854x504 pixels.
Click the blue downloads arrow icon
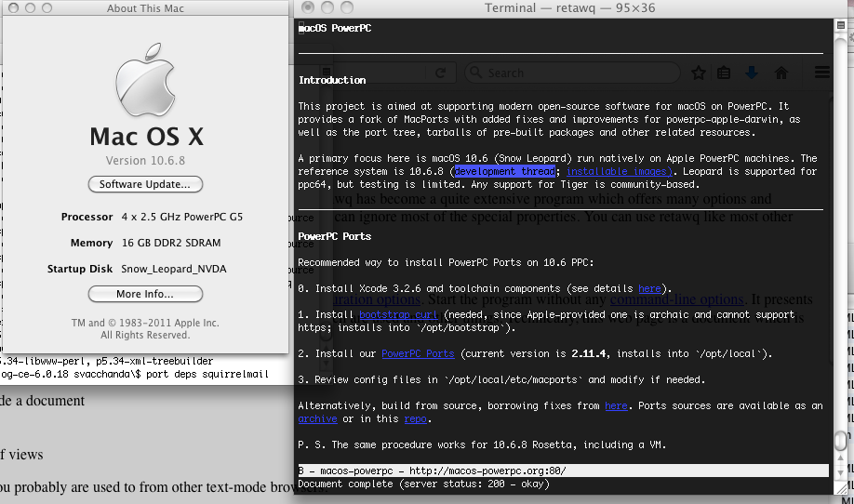[x=752, y=73]
